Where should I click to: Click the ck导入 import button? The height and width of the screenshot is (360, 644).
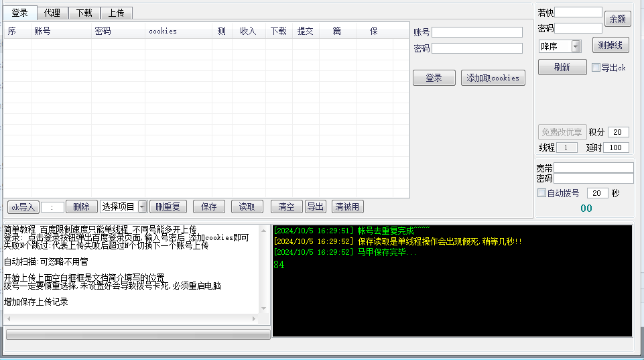[23, 206]
